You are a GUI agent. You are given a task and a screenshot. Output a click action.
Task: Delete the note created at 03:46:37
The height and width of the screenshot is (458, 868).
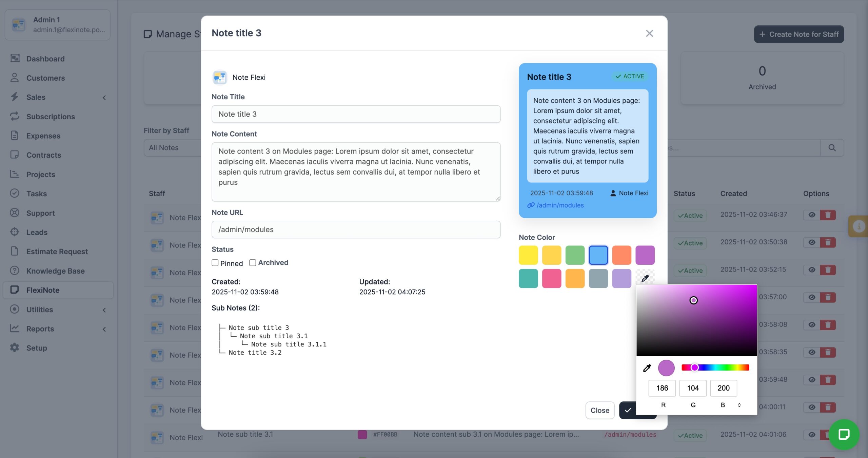click(x=828, y=215)
